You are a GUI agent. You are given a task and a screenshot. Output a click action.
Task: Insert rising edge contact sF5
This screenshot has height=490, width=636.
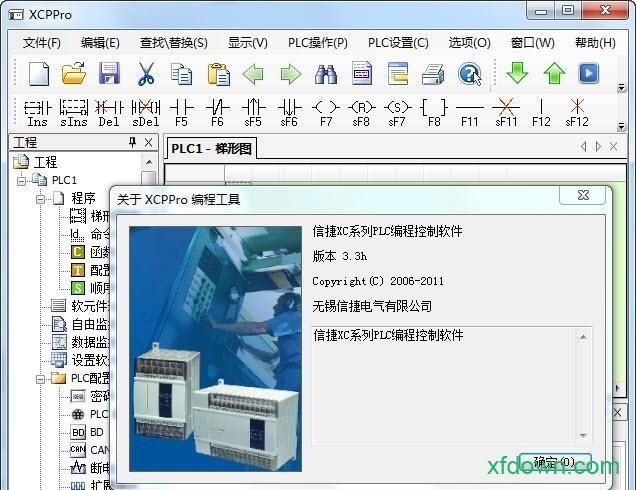pos(253,113)
